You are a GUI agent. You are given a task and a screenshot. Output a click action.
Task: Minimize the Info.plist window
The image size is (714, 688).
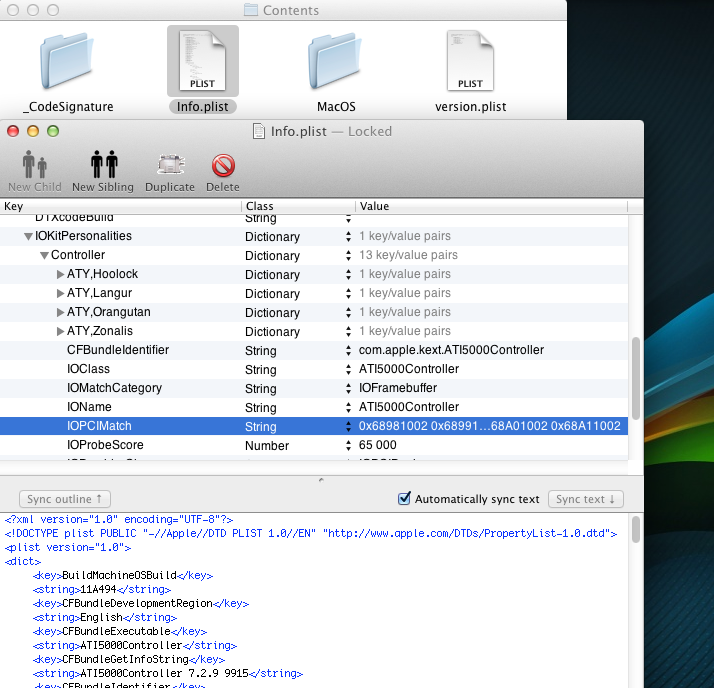point(33,131)
